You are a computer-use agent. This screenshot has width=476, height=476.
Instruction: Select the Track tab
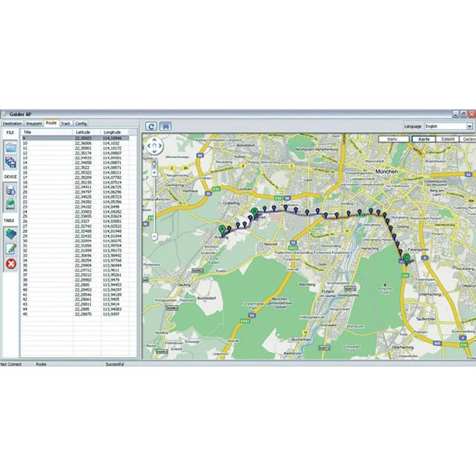(66, 123)
